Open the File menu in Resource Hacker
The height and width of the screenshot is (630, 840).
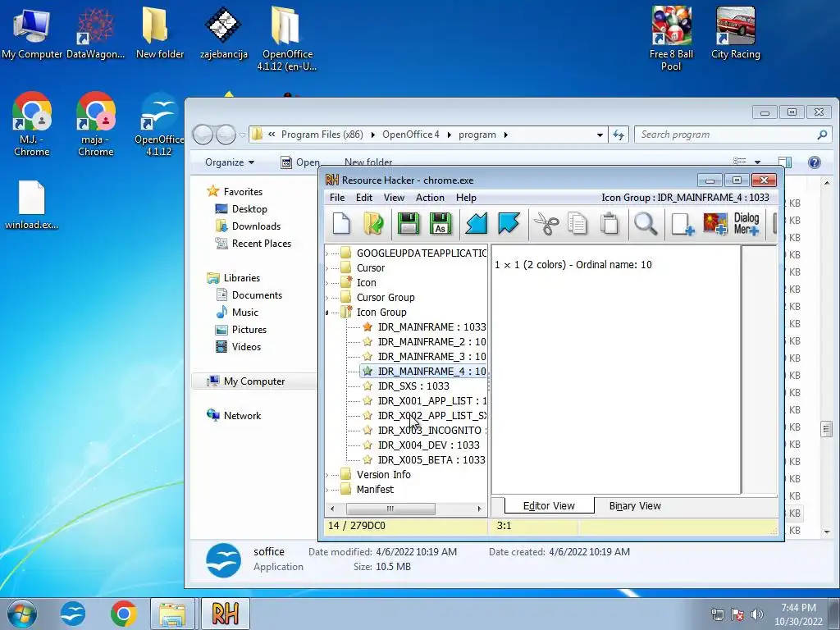(x=337, y=198)
